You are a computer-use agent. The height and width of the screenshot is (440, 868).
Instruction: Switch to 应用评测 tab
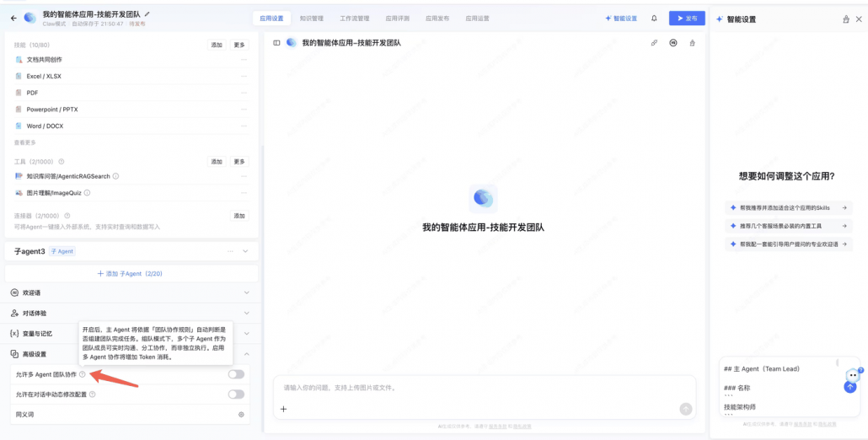coord(398,19)
